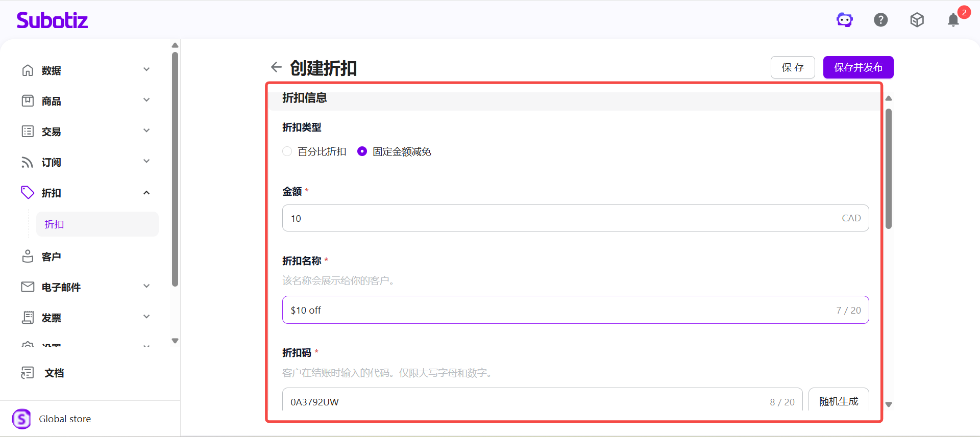The width and height of the screenshot is (980, 437).
Task: Click the 保存 button
Action: point(792,67)
